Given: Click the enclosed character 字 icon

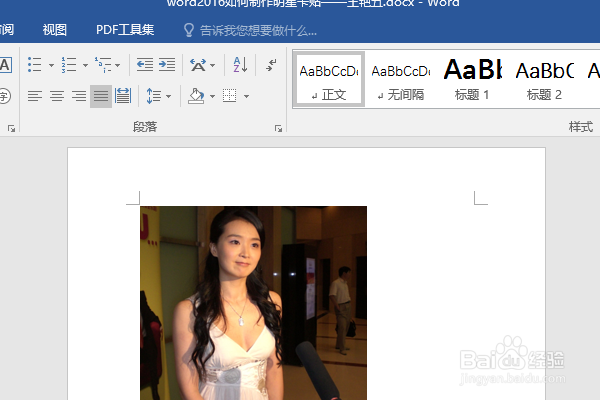Looking at the screenshot, I should [5, 96].
